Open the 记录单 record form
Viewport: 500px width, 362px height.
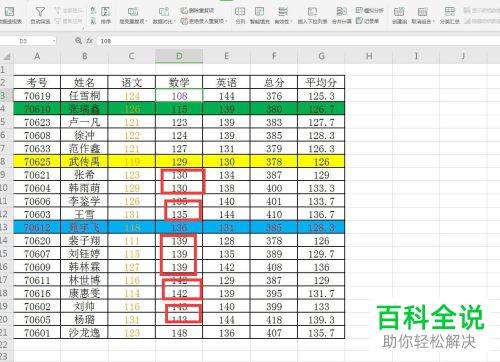[x=367, y=21]
